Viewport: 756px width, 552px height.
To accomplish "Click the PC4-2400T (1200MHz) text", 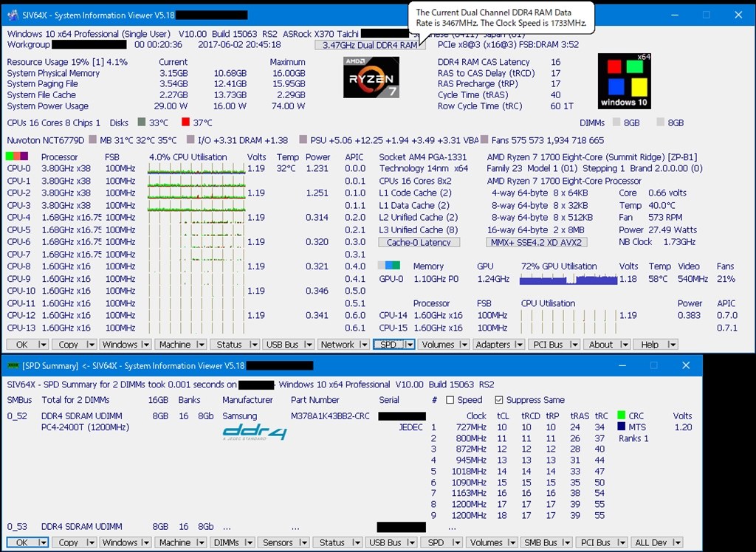I will tap(86, 427).
